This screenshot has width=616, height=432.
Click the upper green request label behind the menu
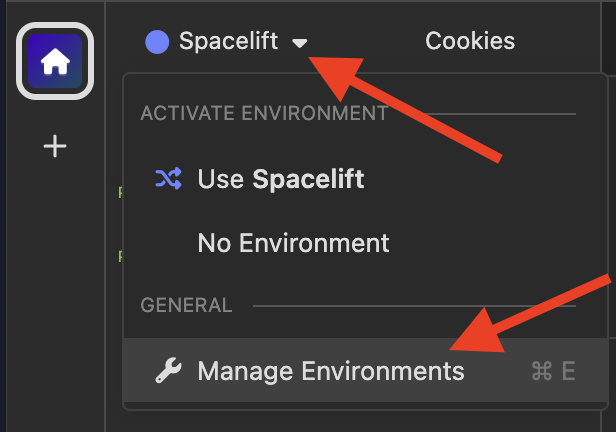pyautogui.click(x=120, y=192)
